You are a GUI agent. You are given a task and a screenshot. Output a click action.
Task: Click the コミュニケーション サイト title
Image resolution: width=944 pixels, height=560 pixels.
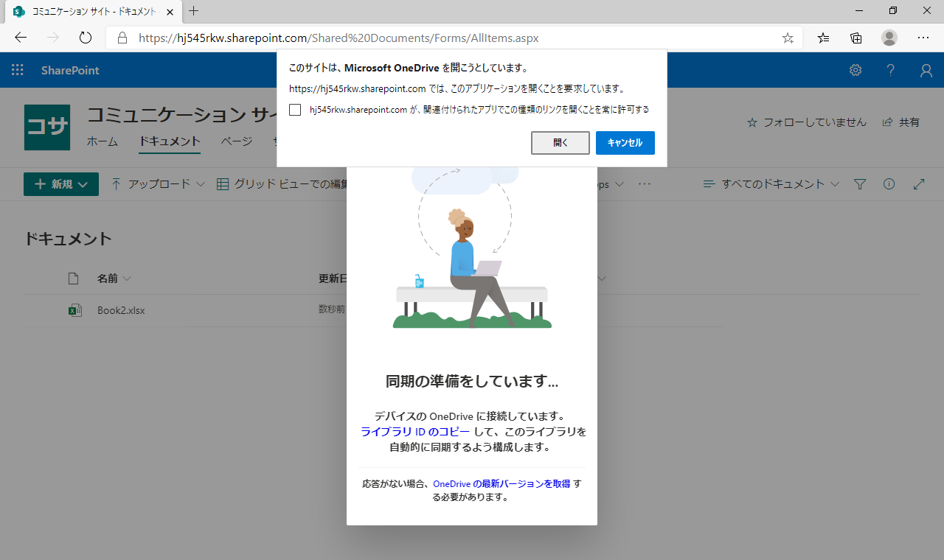tap(182, 115)
